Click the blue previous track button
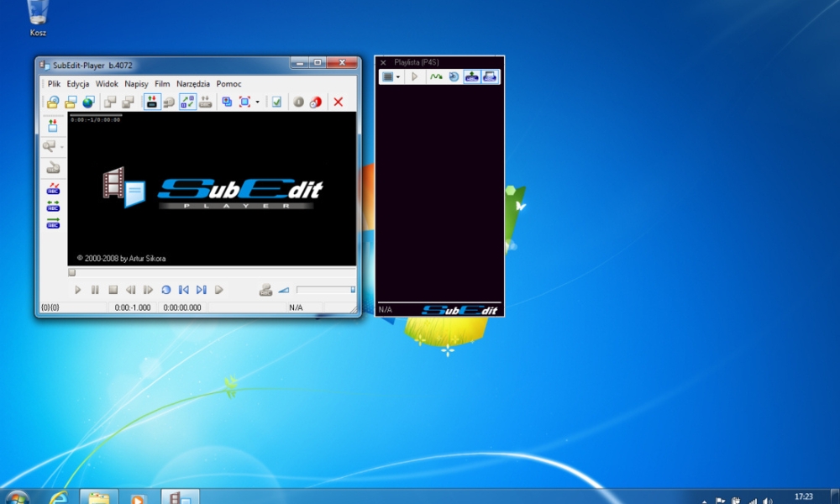Image resolution: width=840 pixels, height=504 pixels. pyautogui.click(x=183, y=290)
